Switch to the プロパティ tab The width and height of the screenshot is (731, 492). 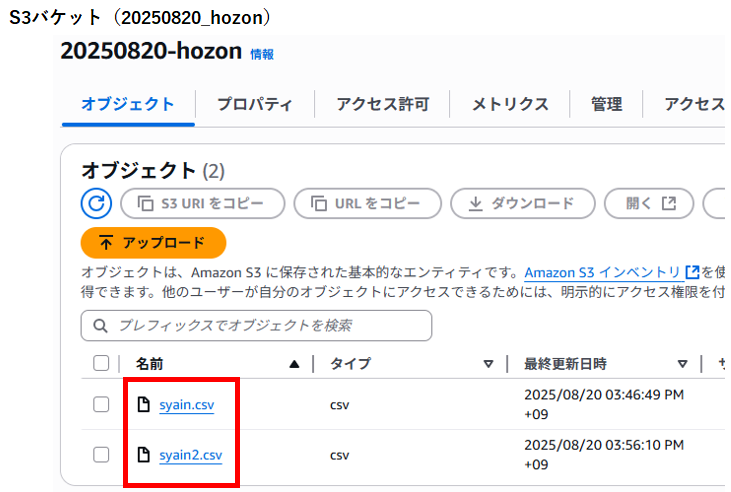pyautogui.click(x=255, y=104)
